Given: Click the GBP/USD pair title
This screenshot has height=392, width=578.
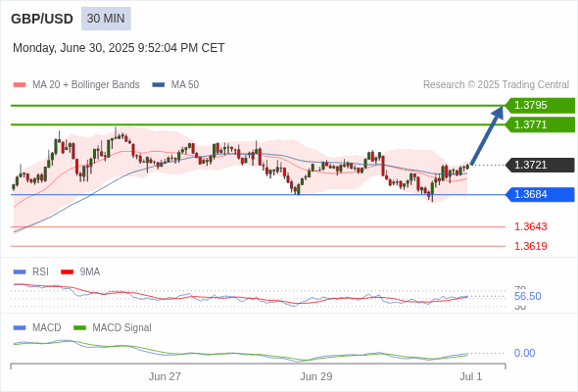Looking at the screenshot, I should 42,19.
